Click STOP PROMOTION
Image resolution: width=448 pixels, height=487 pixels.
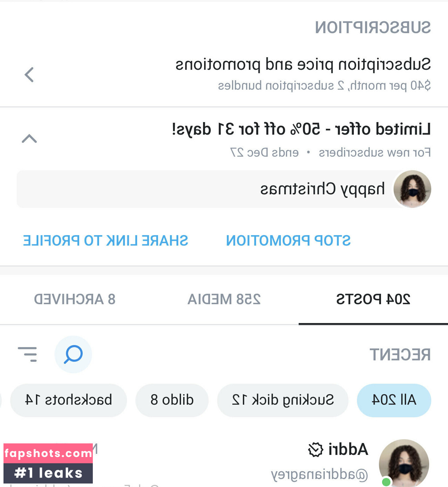click(288, 240)
